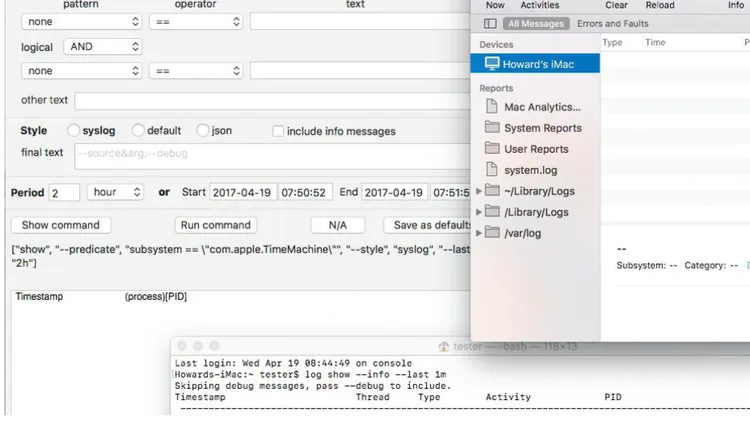Screen dimensions: 750x421
Task: Click the system.log file icon
Action: pyautogui.click(x=491, y=169)
